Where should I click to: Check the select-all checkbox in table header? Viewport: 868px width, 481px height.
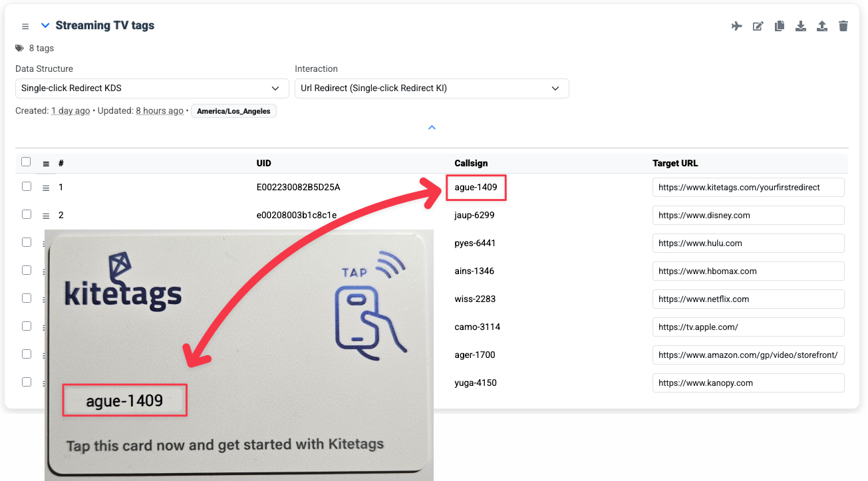(x=26, y=162)
